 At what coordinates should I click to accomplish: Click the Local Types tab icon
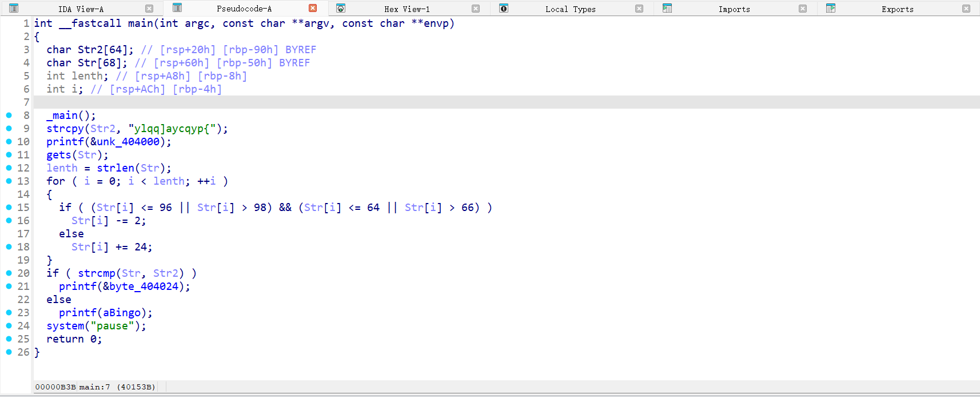click(x=504, y=9)
